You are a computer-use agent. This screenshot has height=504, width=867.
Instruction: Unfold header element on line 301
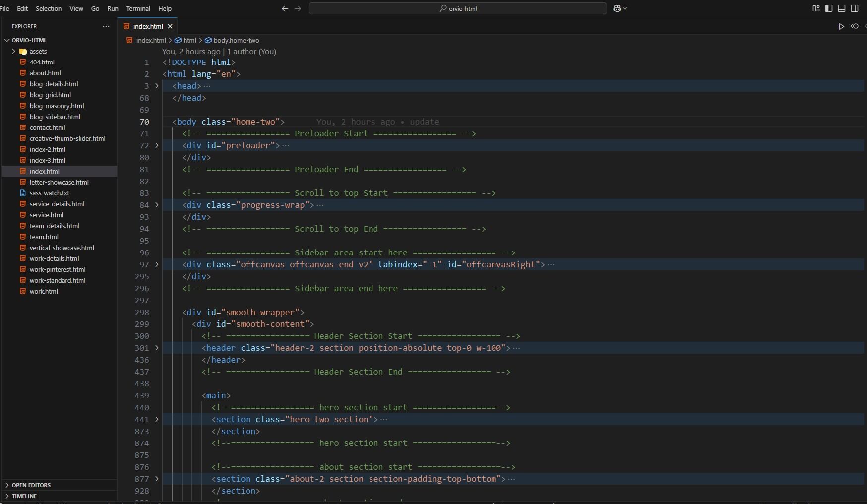157,348
